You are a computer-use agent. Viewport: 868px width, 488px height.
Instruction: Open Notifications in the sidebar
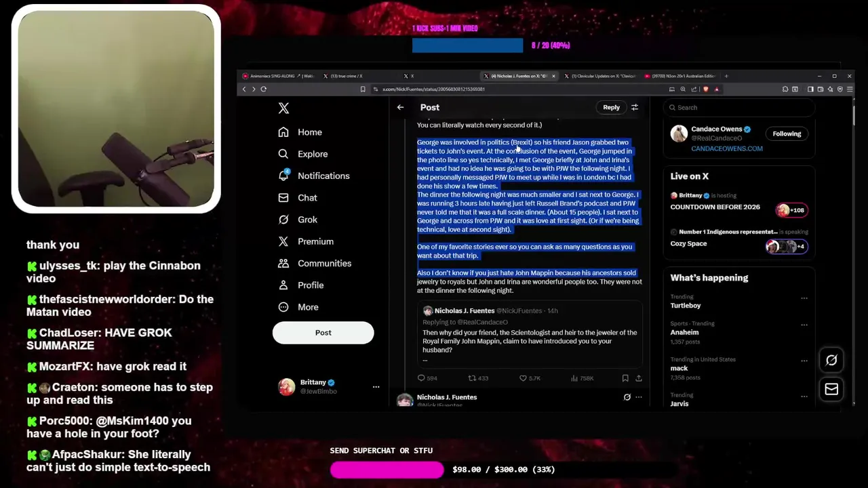coord(314,176)
